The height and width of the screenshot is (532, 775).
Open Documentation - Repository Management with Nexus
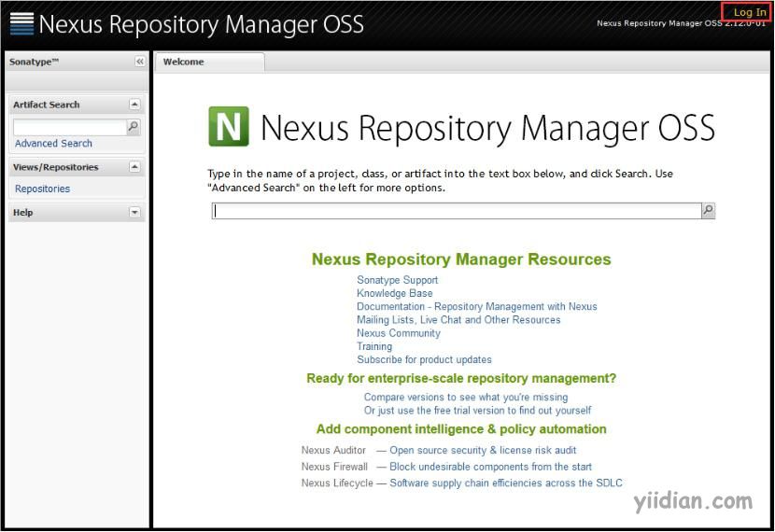[477, 307]
